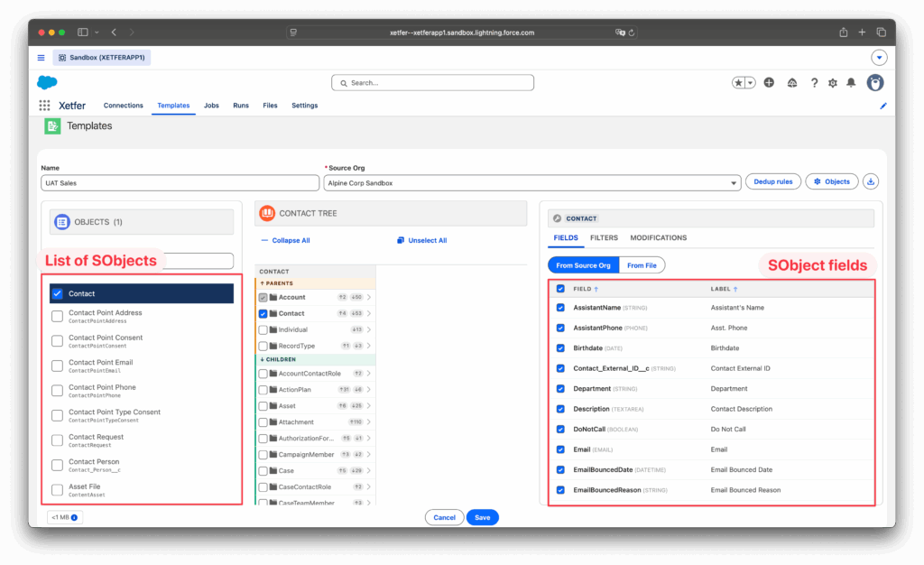Check the ActionPlan tree checkbox
924x565 pixels.
click(x=263, y=390)
